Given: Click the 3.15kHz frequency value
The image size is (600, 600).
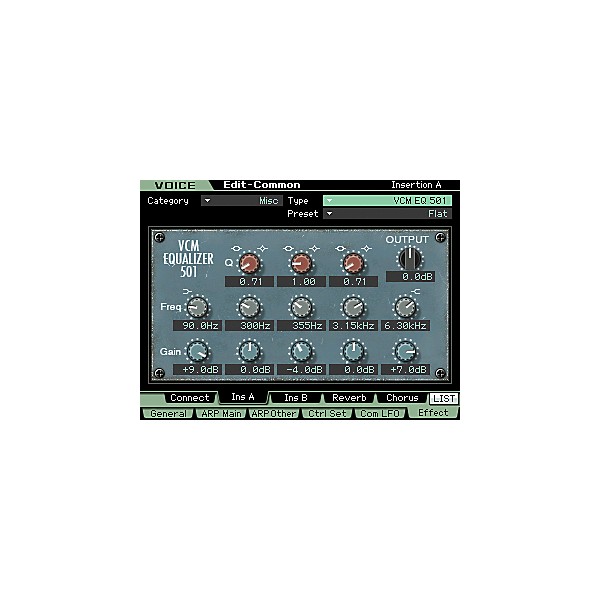Looking at the screenshot, I should click(x=354, y=326).
